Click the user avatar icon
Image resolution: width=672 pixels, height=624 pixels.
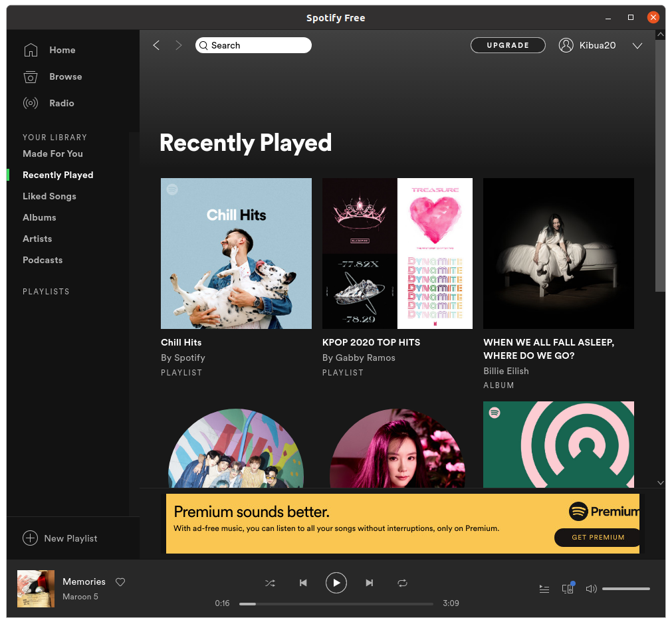click(566, 45)
